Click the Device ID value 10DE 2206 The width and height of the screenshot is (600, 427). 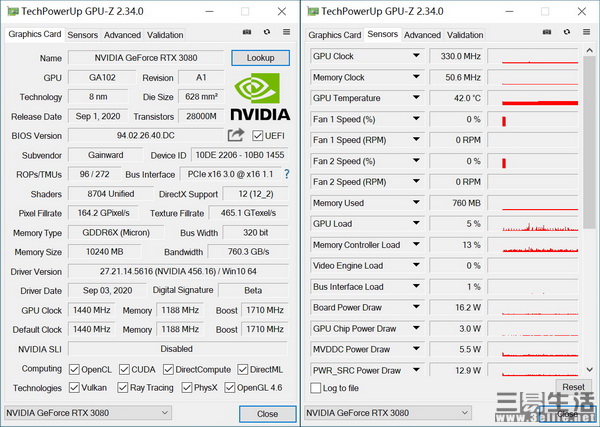coord(240,155)
